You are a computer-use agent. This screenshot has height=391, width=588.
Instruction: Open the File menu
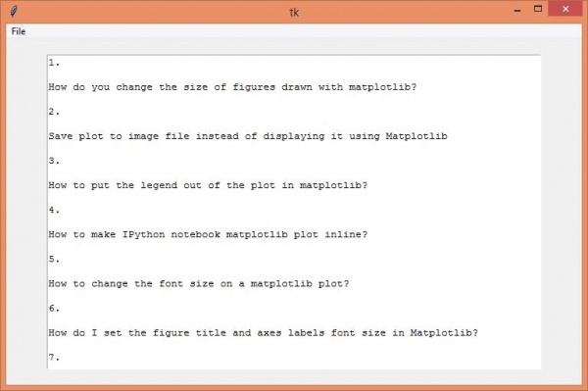pyautogui.click(x=19, y=31)
